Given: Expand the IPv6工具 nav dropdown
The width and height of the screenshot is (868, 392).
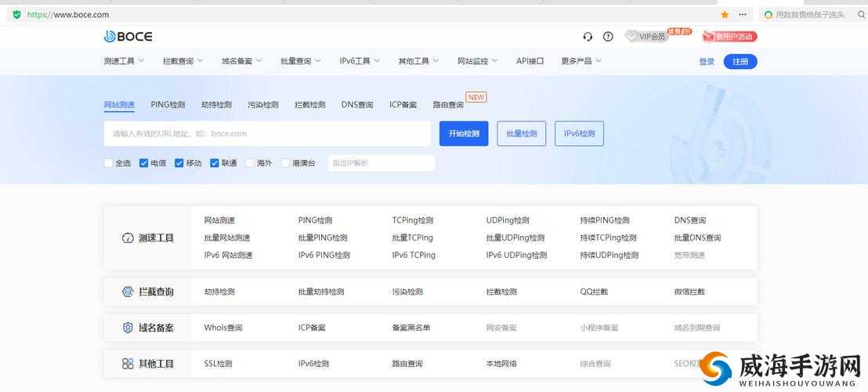Looking at the screenshot, I should click(360, 61).
